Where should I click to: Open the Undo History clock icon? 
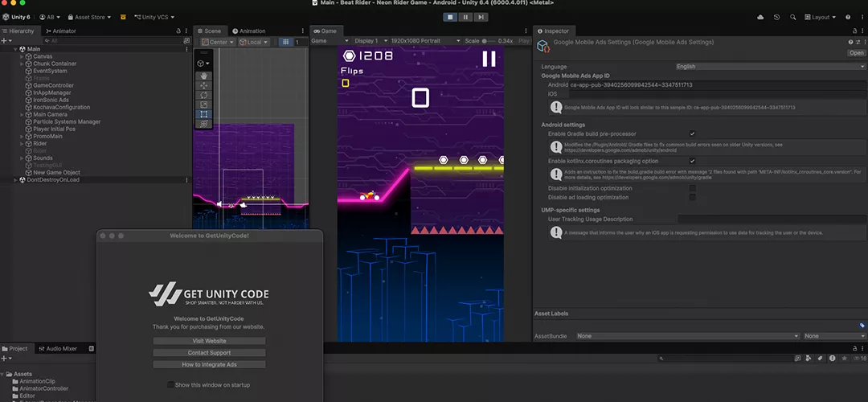point(776,17)
